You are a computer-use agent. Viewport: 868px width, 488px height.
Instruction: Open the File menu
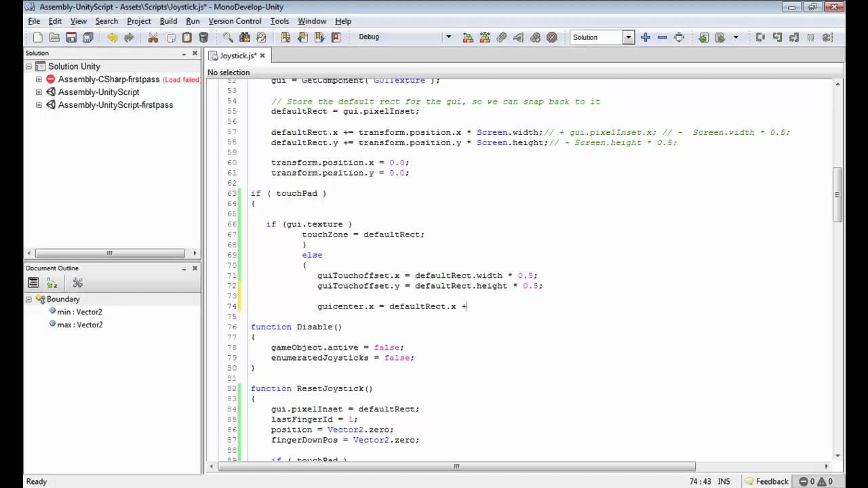[x=34, y=21]
